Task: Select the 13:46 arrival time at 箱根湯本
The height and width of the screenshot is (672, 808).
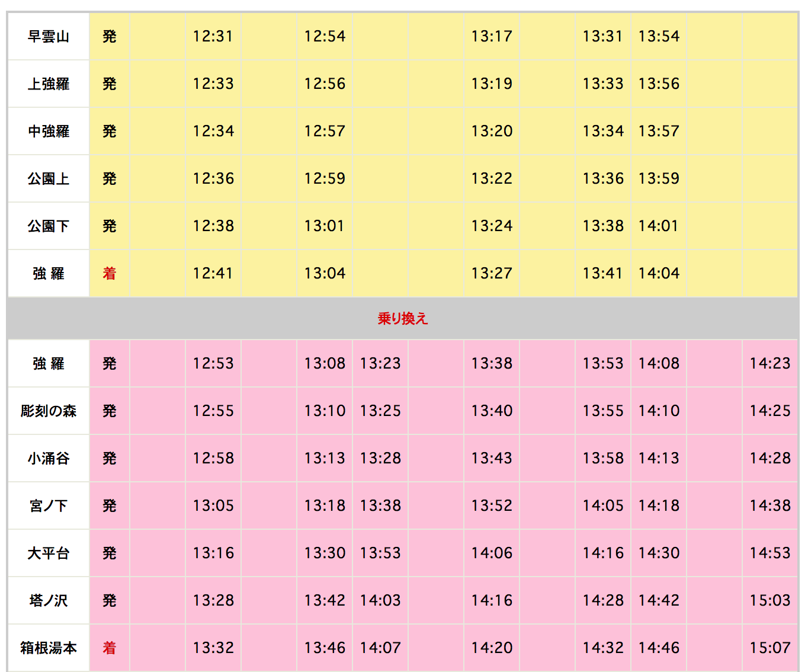Action: tap(325, 648)
